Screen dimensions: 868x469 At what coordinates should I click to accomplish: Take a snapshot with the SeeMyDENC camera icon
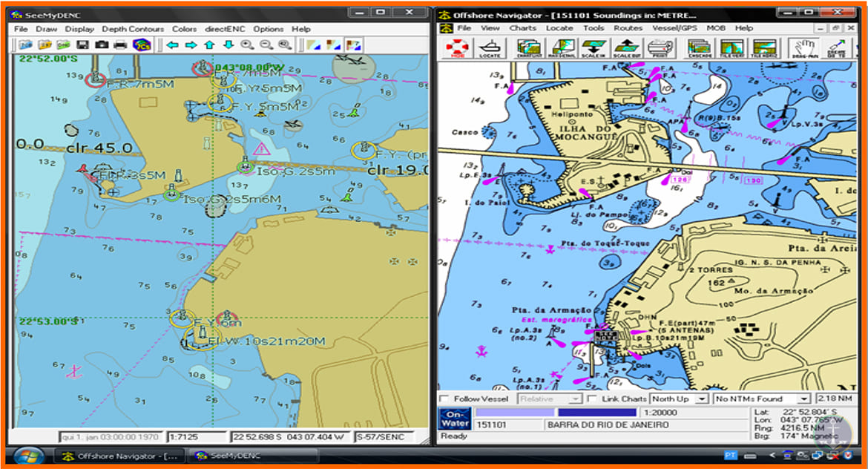coord(102,45)
